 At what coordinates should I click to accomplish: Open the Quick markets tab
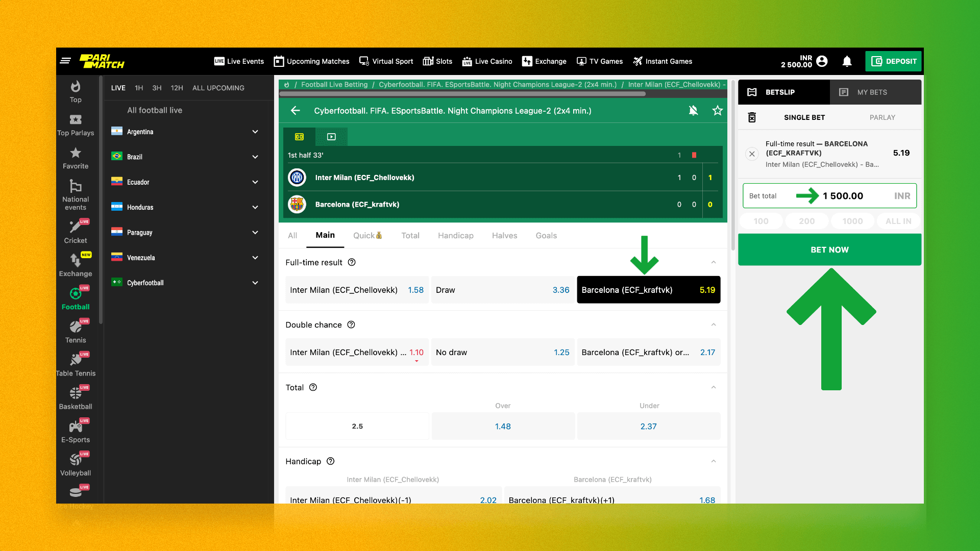point(367,235)
